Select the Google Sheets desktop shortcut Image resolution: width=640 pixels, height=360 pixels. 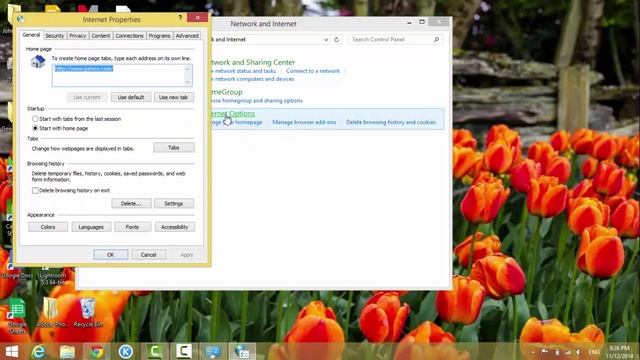click(x=17, y=316)
